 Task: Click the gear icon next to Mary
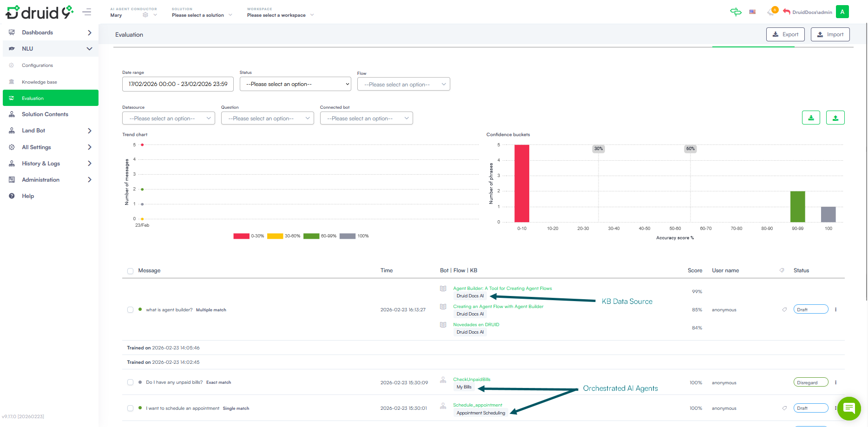pos(145,15)
